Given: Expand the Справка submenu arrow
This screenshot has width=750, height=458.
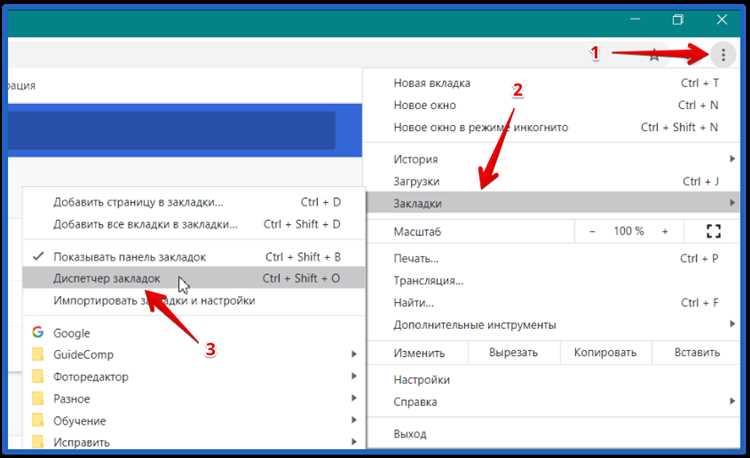Looking at the screenshot, I should click(x=732, y=402).
